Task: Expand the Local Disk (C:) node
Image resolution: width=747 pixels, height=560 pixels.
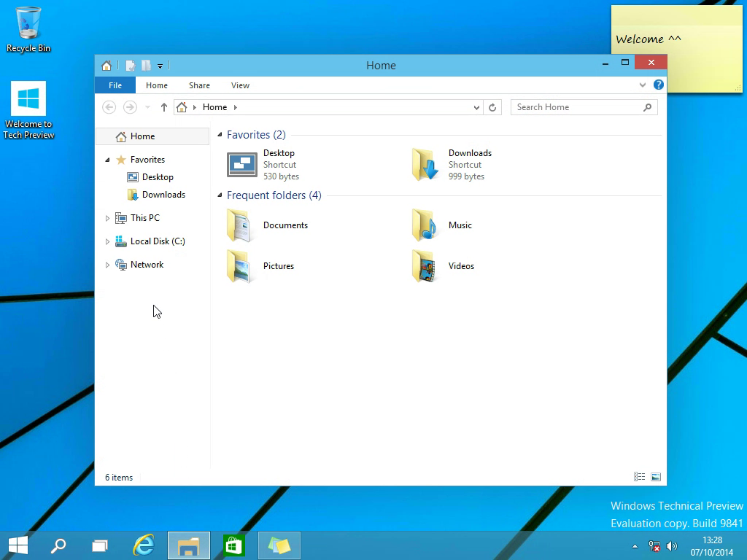Action: click(107, 241)
